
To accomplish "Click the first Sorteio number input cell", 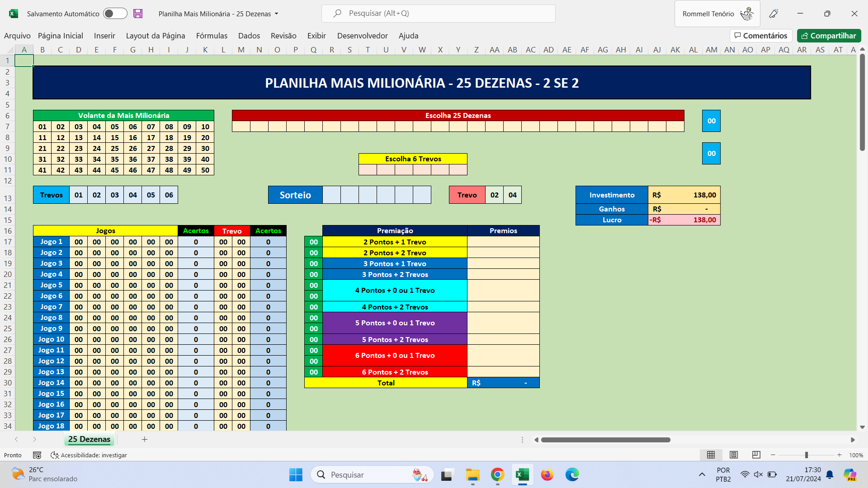I will tap(332, 195).
